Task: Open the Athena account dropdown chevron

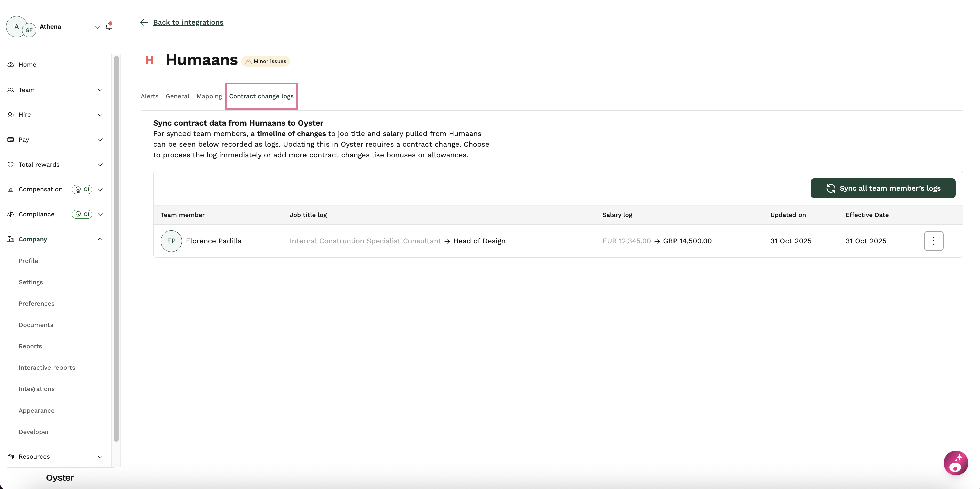Action: tap(97, 27)
